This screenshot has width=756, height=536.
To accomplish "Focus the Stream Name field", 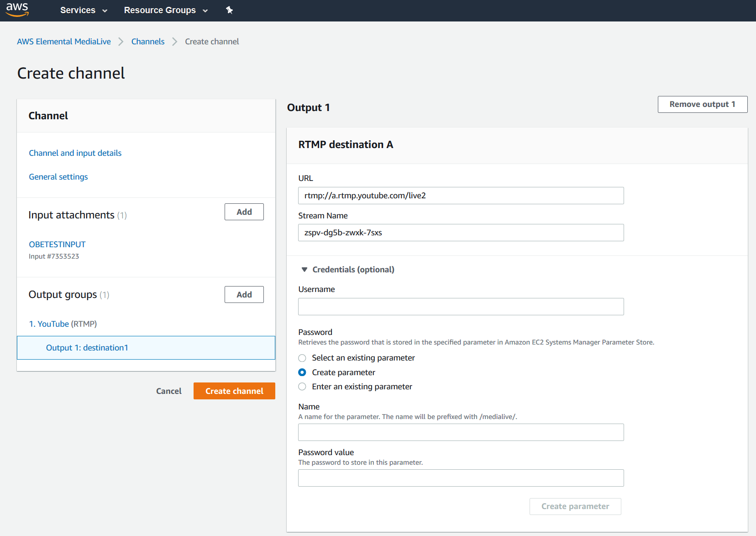I will pyautogui.click(x=461, y=233).
